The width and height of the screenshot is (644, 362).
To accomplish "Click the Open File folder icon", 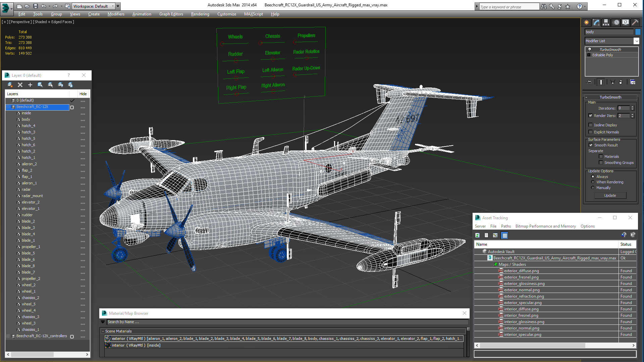I will click(x=27, y=6).
